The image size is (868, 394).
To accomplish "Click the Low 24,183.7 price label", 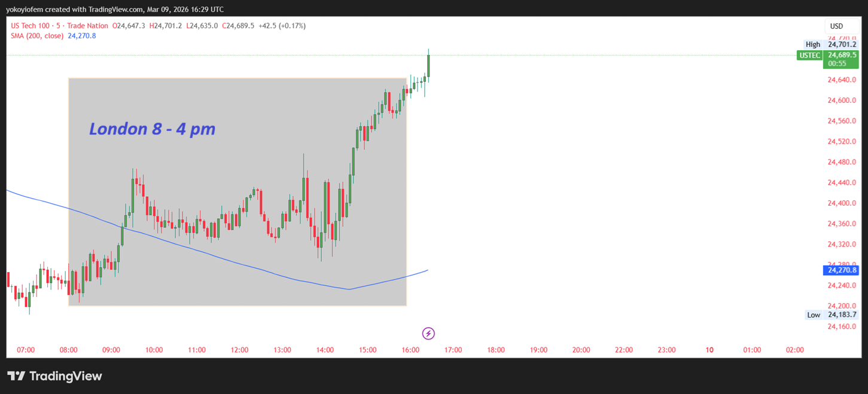I will 831,314.
